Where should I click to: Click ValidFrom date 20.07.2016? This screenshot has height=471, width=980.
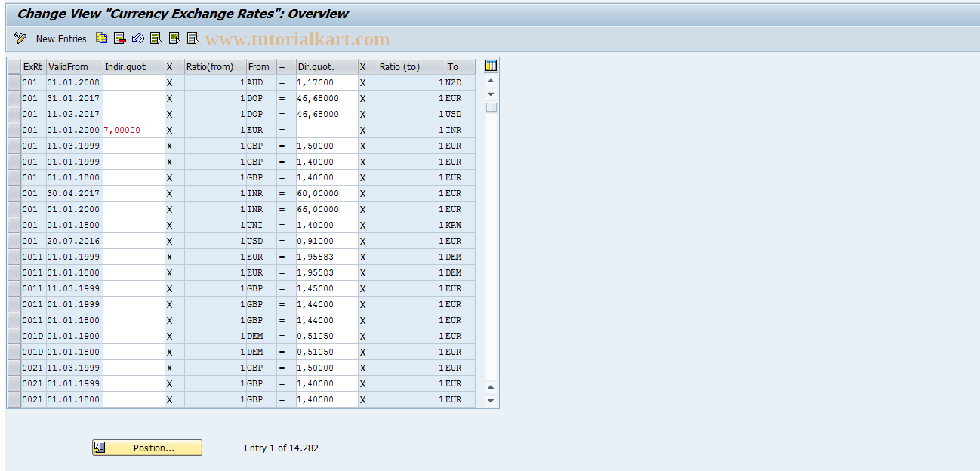[x=74, y=241]
